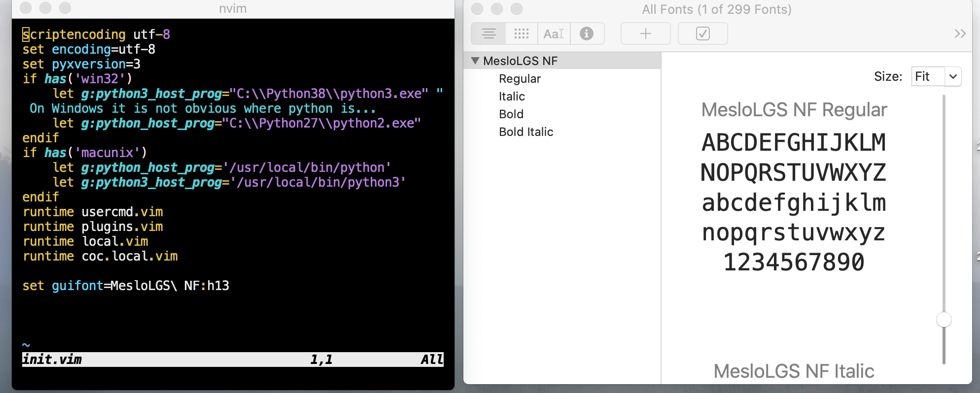Select the Bold style of MesloLGS NF

tap(511, 114)
